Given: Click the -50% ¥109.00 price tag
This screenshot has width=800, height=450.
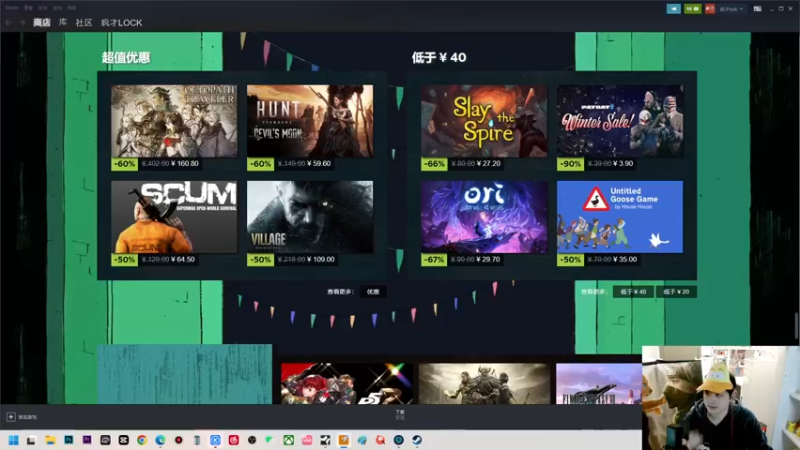Looking at the screenshot, I should [x=292, y=260].
